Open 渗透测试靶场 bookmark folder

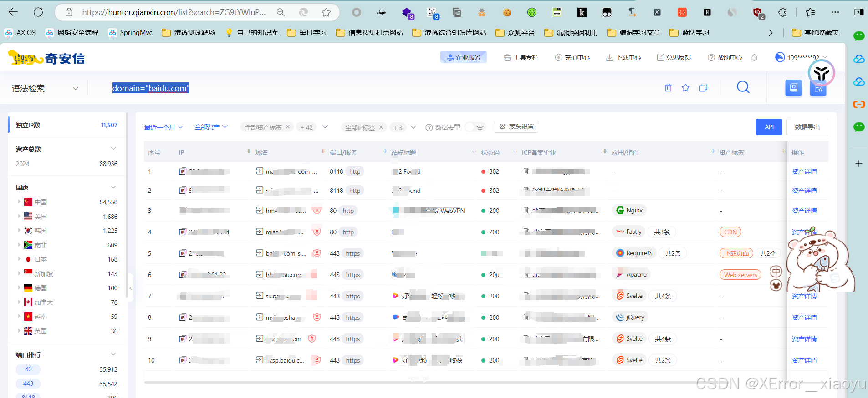pyautogui.click(x=189, y=32)
